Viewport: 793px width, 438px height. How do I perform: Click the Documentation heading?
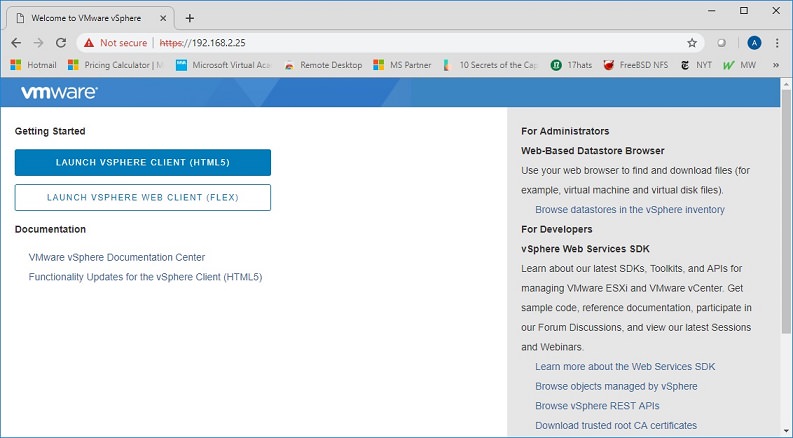[x=50, y=229]
